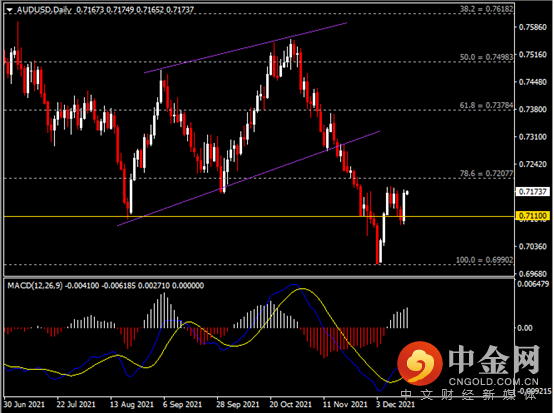Viewport: 554px width, 413px height.
Task: Click the 100.0 = 0.69902 Fibonacci label
Action: tap(484, 260)
